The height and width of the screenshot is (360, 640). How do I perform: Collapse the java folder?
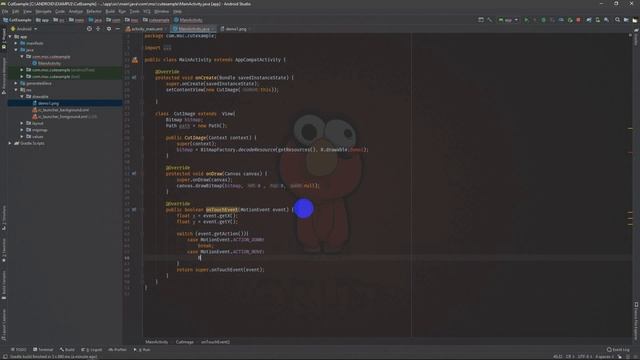[16, 50]
